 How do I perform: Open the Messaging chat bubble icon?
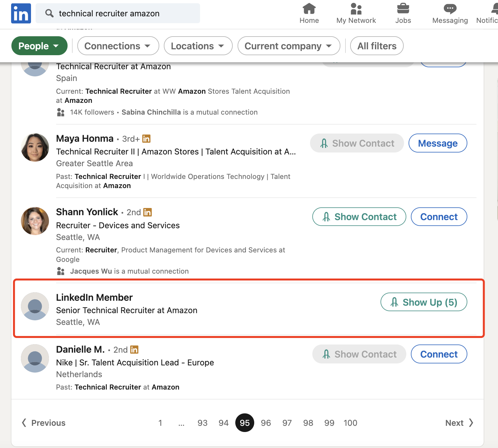pyautogui.click(x=450, y=9)
